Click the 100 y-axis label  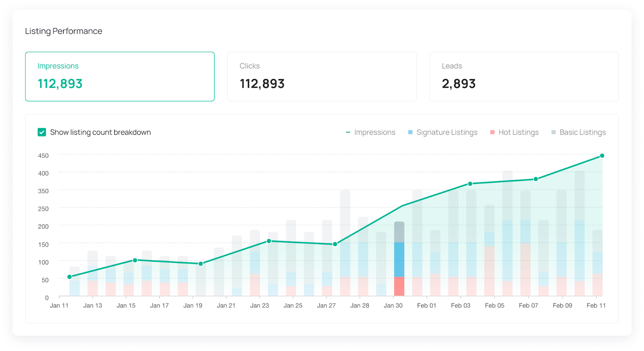43,262
